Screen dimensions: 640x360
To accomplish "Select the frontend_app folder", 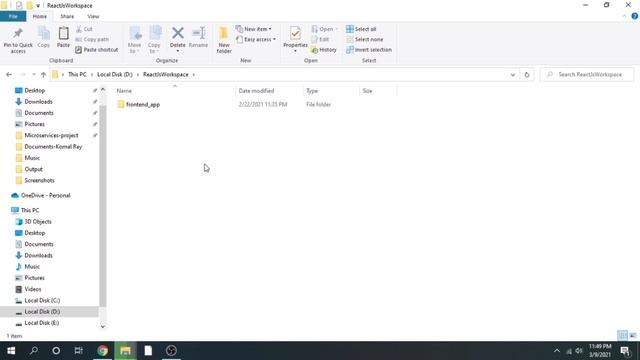I will (143, 104).
